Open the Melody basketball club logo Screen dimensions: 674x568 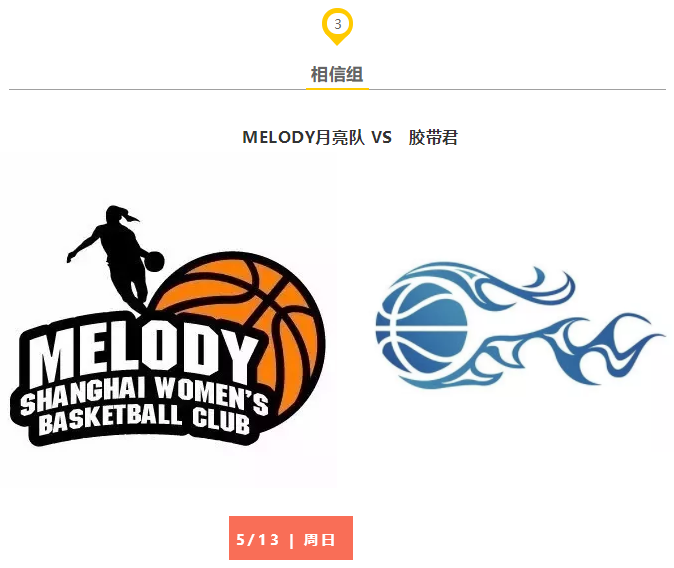click(168, 325)
